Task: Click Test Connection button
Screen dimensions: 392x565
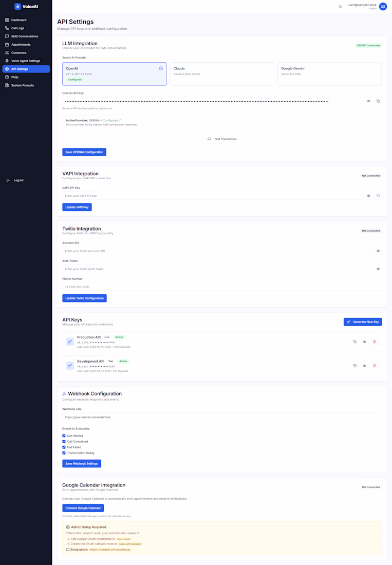Action: coord(222,139)
